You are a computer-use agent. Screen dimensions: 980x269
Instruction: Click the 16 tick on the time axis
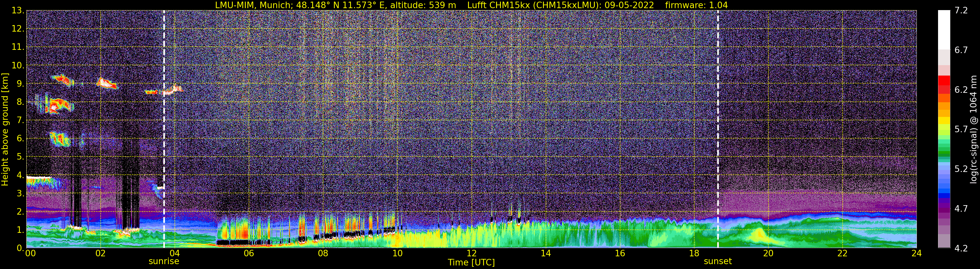coord(620,253)
